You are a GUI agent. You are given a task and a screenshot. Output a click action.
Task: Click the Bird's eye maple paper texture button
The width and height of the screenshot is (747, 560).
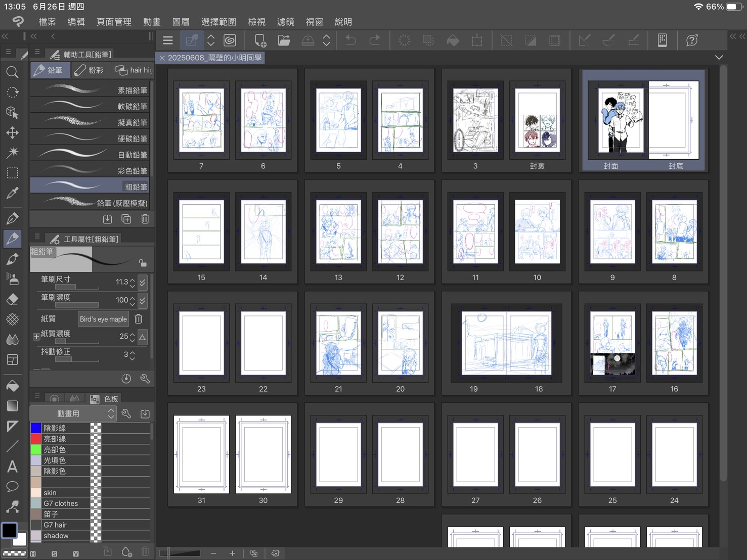point(103,319)
